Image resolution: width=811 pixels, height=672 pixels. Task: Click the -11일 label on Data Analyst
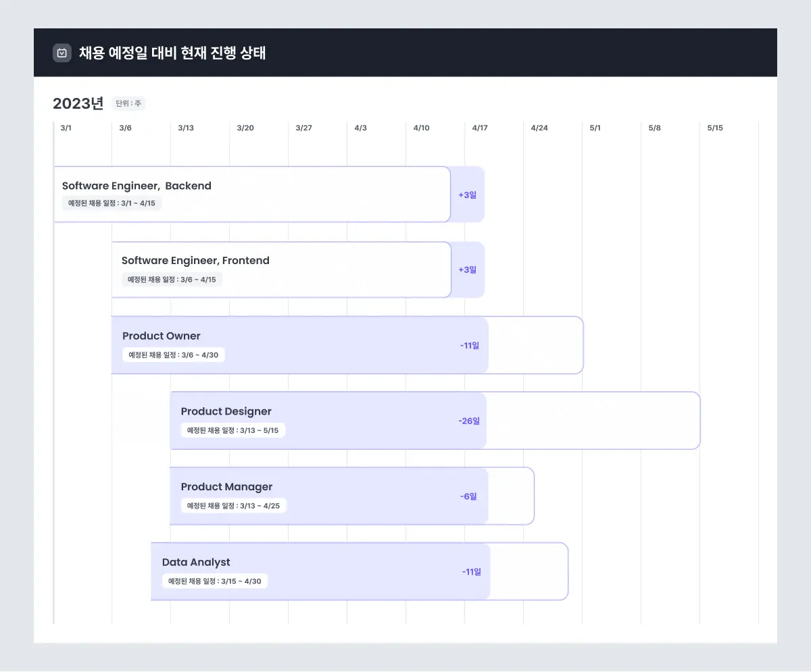tap(472, 571)
